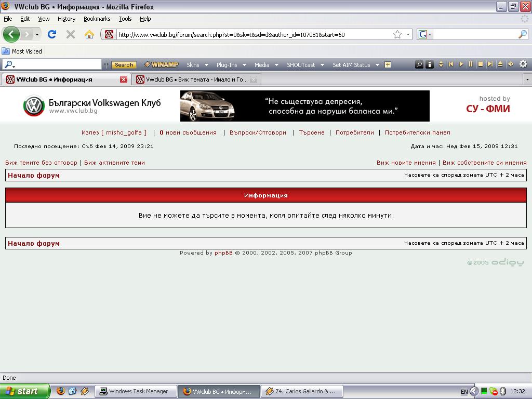The image size is (532, 399).
Task: Open Set AIM Status dropdown
Action: 355,65
